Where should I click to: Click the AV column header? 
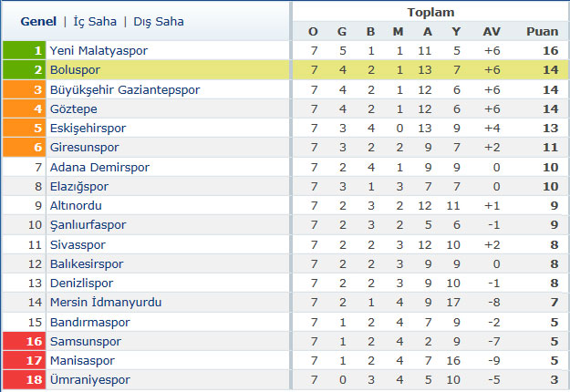[x=492, y=32]
